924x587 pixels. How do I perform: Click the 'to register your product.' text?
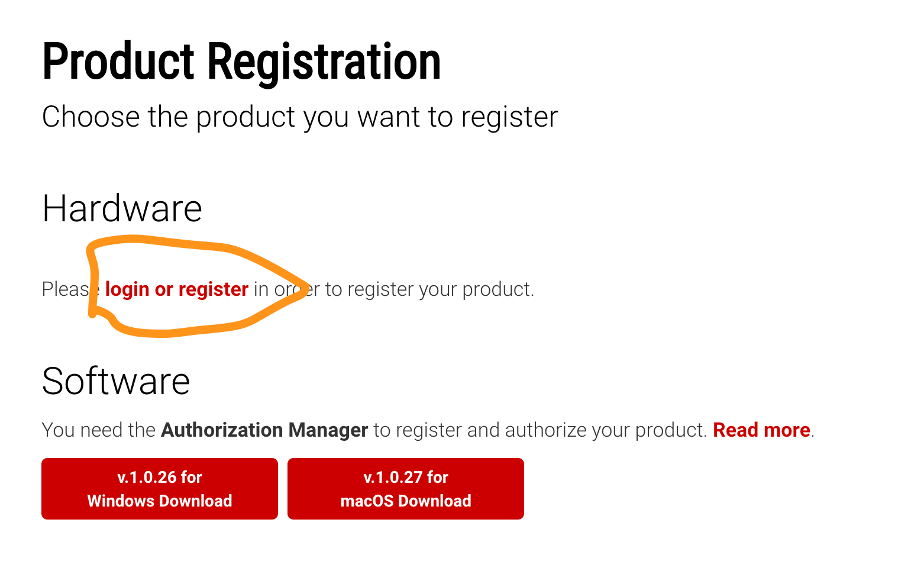pos(430,289)
